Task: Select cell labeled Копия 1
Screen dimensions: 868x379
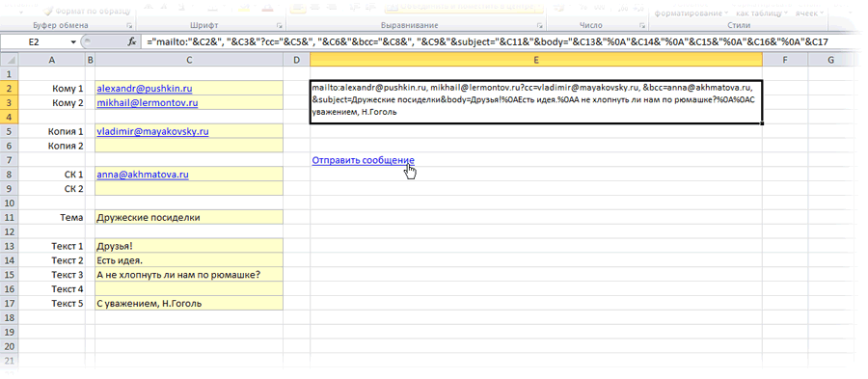Action: click(52, 131)
